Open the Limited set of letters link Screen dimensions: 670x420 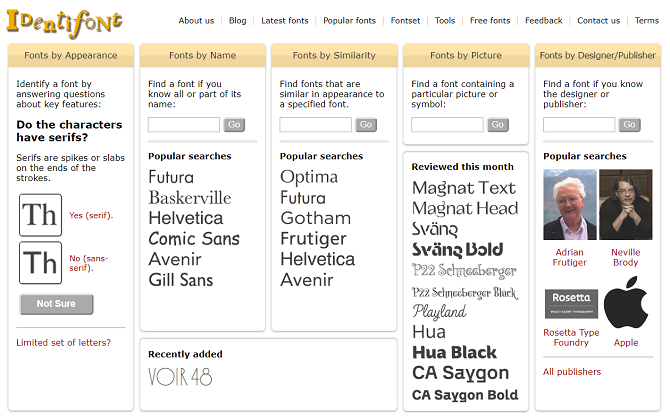coord(63,343)
